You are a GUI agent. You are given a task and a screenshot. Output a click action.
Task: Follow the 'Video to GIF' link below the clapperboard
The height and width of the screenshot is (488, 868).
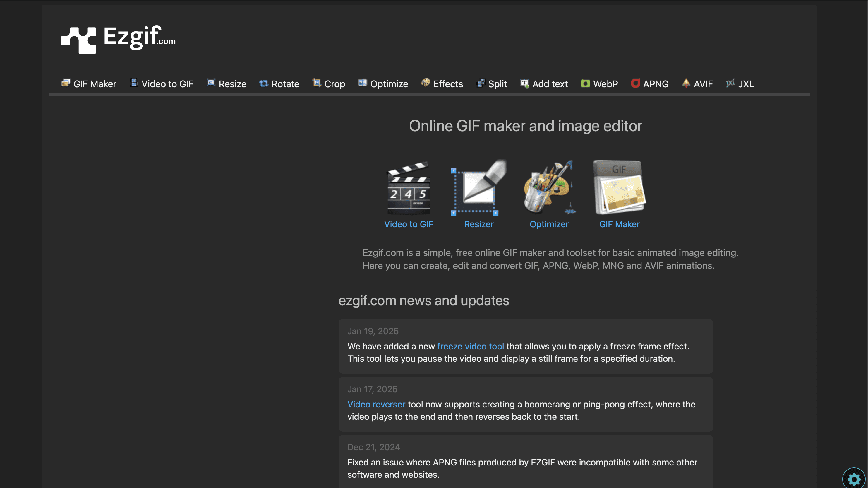[x=409, y=224]
